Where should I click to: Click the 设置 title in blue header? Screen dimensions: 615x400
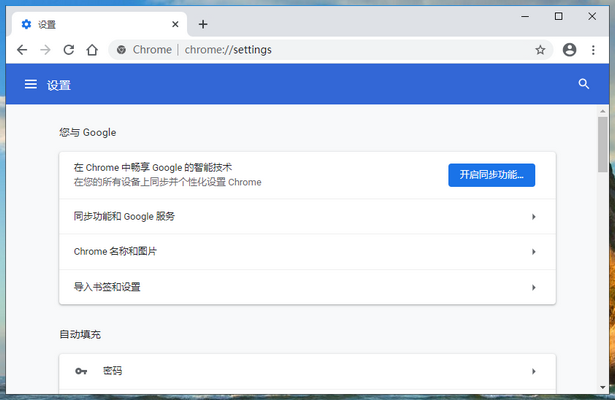tap(59, 85)
